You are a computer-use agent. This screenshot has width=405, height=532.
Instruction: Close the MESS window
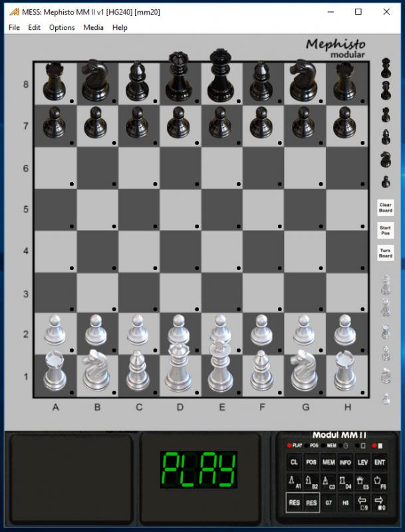pyautogui.click(x=386, y=12)
